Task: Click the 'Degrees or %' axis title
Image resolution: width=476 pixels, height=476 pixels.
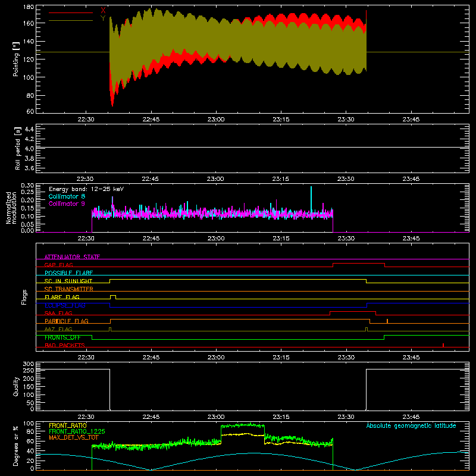Action: (16, 446)
